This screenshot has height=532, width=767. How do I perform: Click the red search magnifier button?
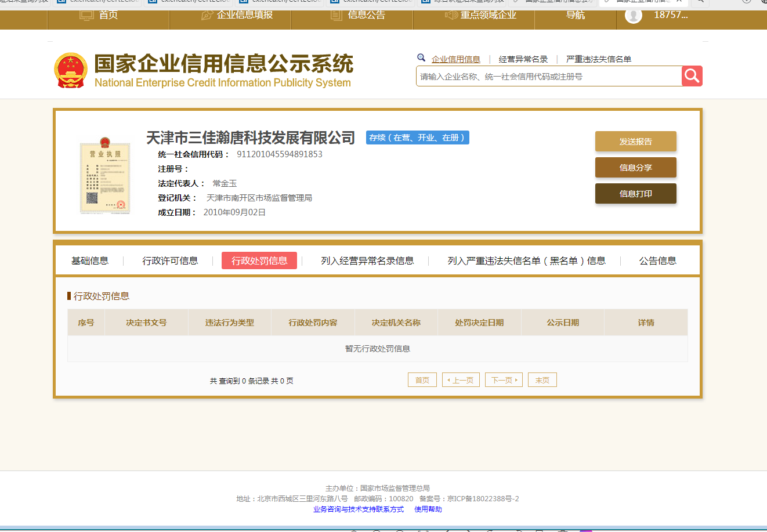[692, 76]
